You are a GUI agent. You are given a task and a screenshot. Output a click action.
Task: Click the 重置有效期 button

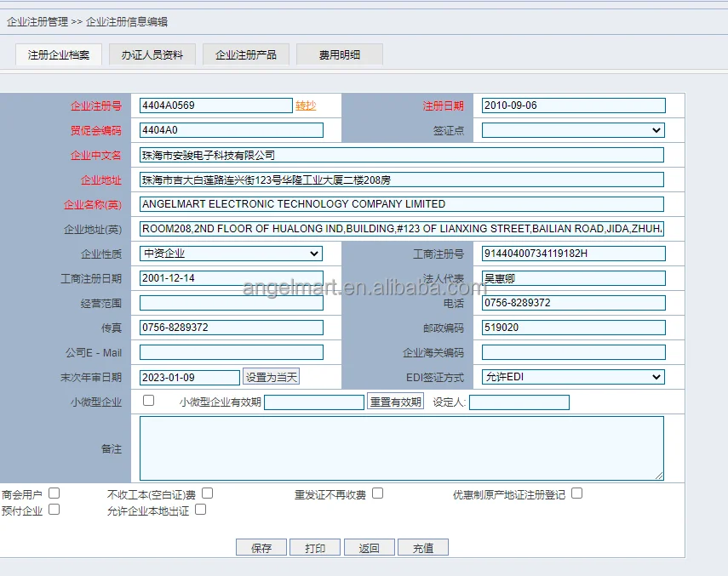point(395,402)
